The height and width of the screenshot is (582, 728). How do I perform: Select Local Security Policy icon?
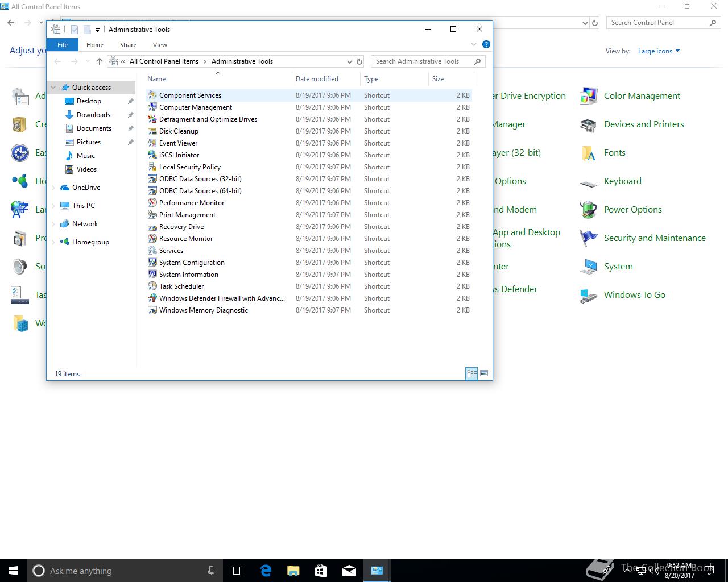152,167
